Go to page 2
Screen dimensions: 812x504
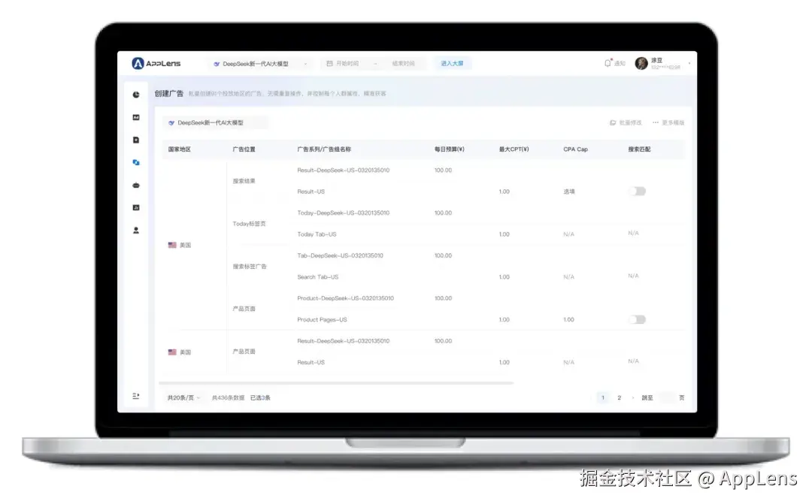tap(619, 397)
